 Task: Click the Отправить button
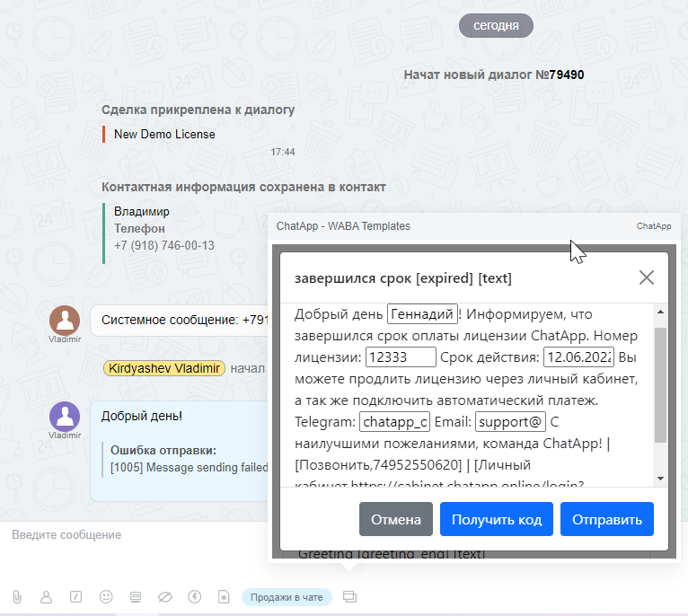[607, 519]
